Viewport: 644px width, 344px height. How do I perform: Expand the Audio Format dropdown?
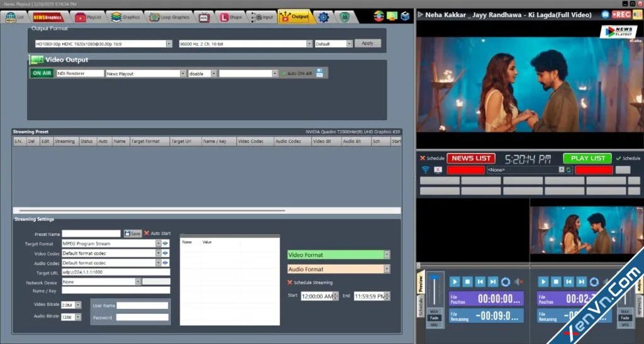pos(387,269)
